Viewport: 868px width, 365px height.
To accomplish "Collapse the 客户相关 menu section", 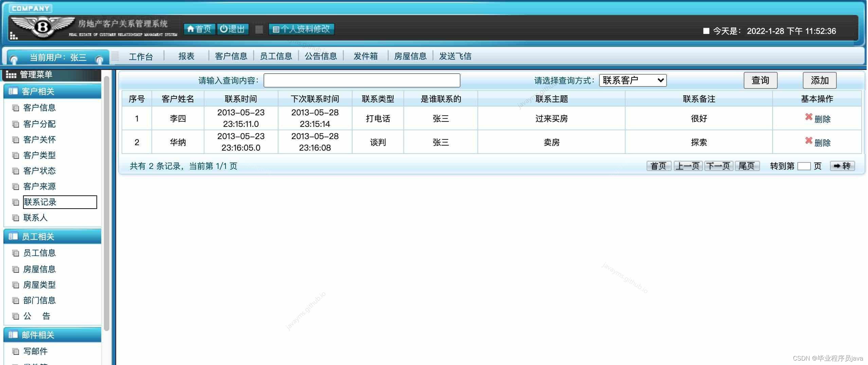I will coord(52,92).
